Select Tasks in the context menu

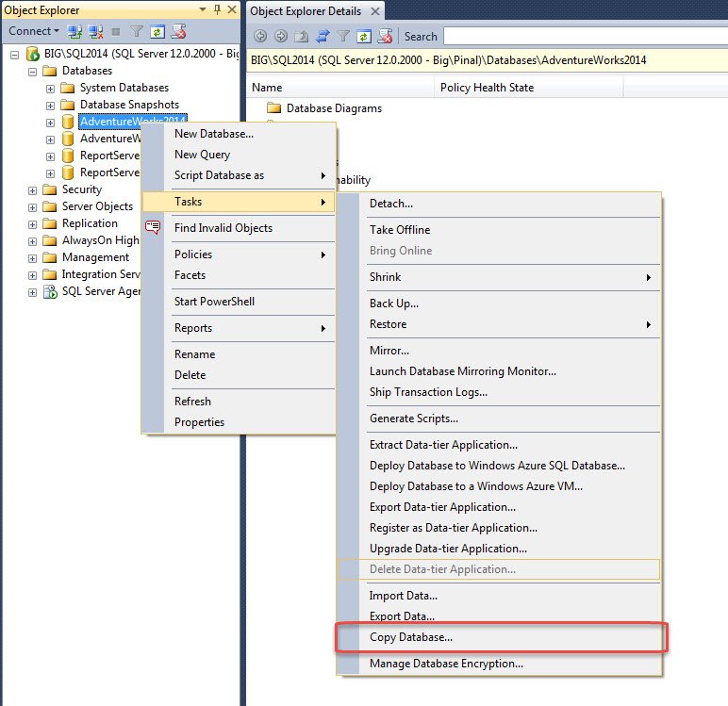tap(239, 202)
